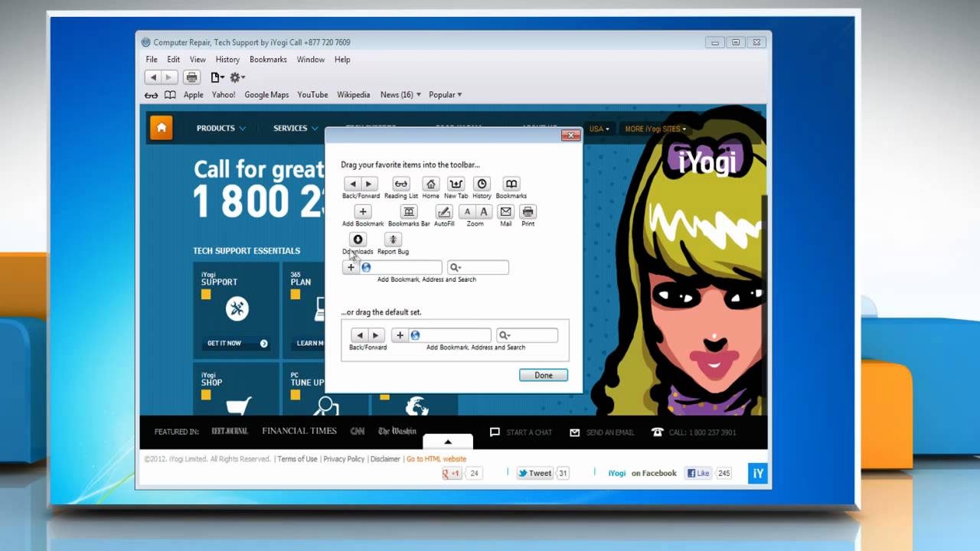Open Terms of Use link
This screenshot has width=980, height=551.
[297, 459]
